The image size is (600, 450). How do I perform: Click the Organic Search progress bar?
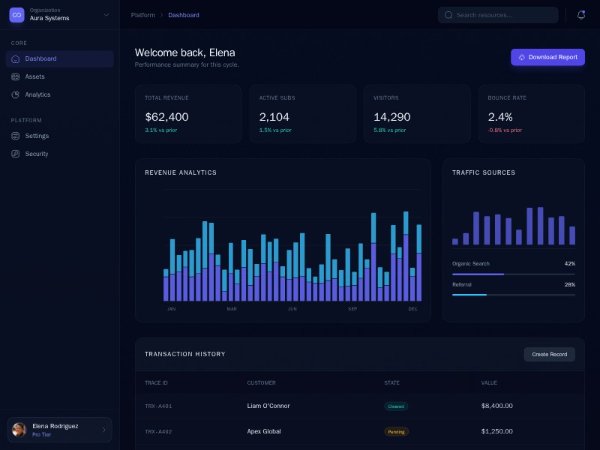point(513,274)
